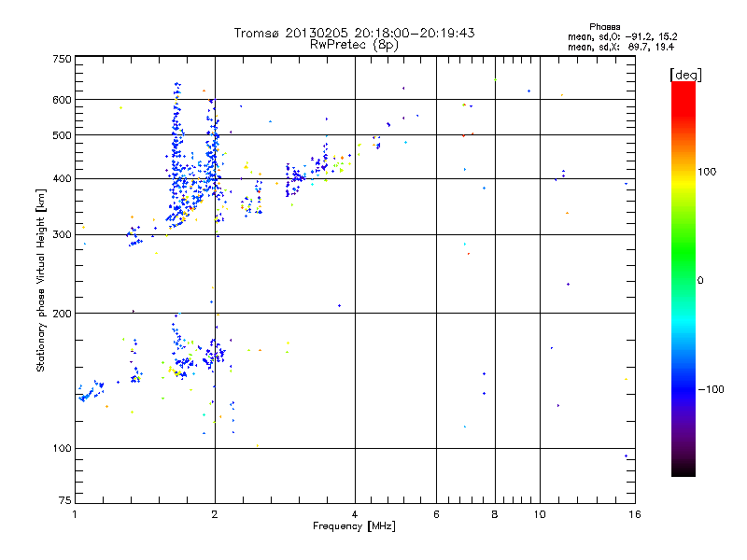This screenshot has height=560, width=747.
Task: Click the 'Stationary phase Virtual Height [km]' label
Action: (41, 281)
